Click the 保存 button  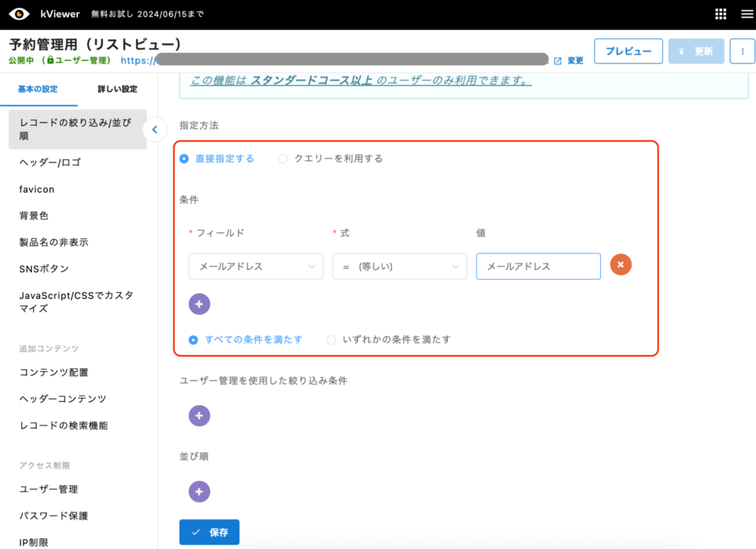coord(209,531)
